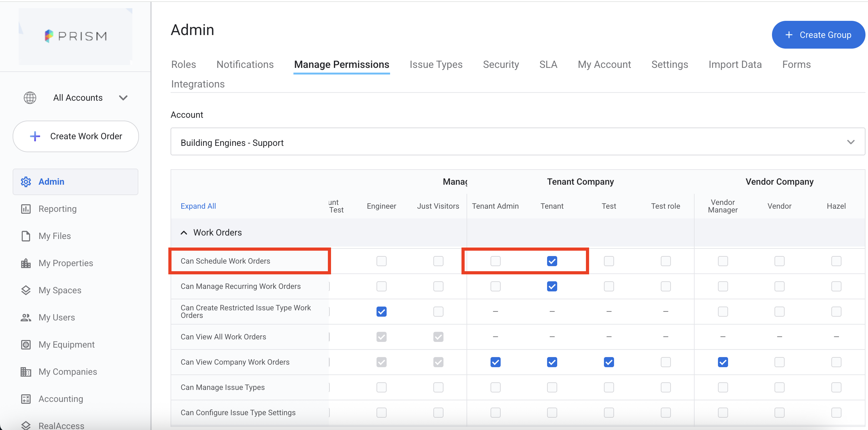The image size is (868, 430).
Task: Switch to the Roles tab
Action: pyautogui.click(x=184, y=64)
